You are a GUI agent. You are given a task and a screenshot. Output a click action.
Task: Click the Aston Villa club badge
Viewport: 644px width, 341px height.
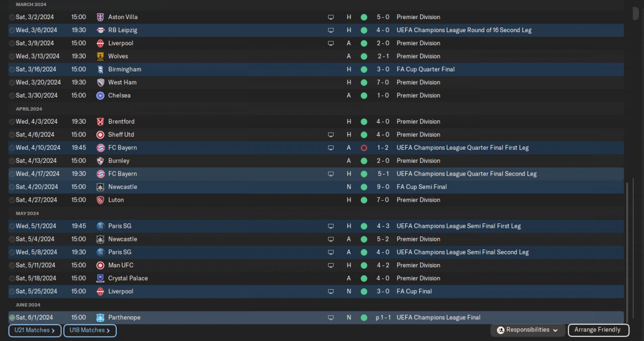[101, 17]
